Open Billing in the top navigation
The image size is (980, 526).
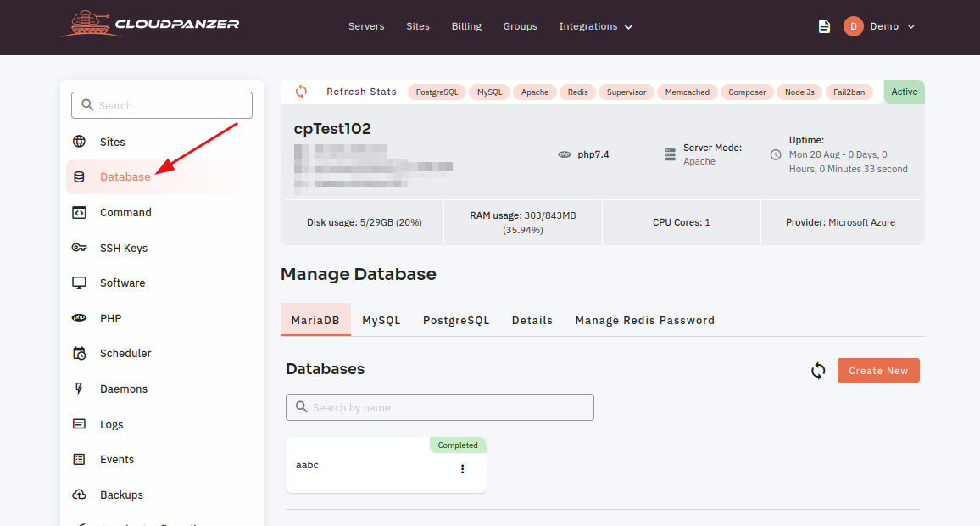(466, 26)
